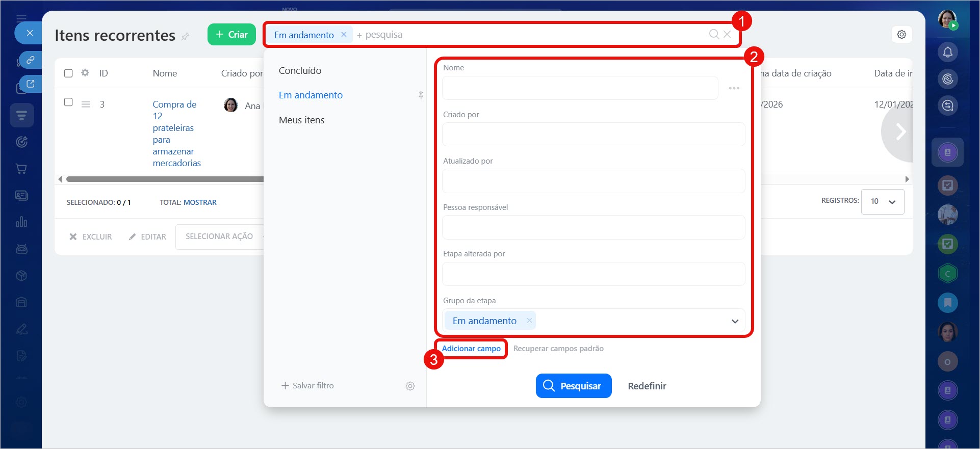Toggle the select-all checkbox in table header
This screenshot has width=980, height=449.
(68, 73)
